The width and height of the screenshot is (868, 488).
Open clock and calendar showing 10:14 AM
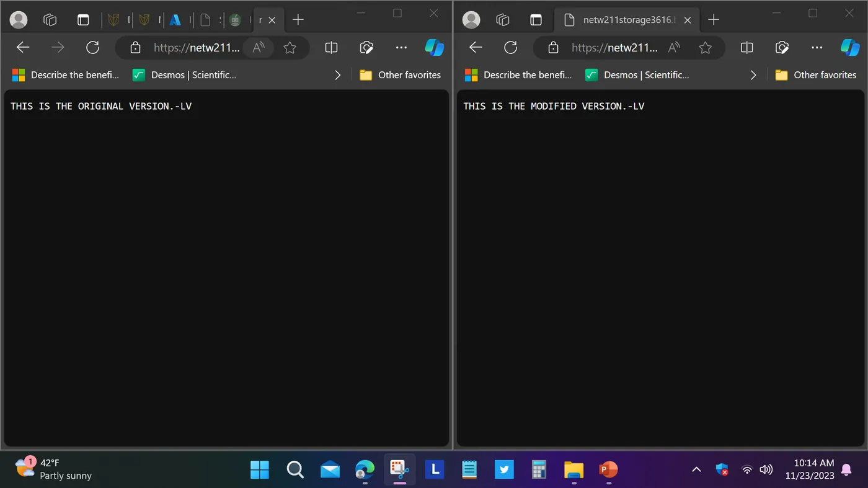pyautogui.click(x=810, y=469)
